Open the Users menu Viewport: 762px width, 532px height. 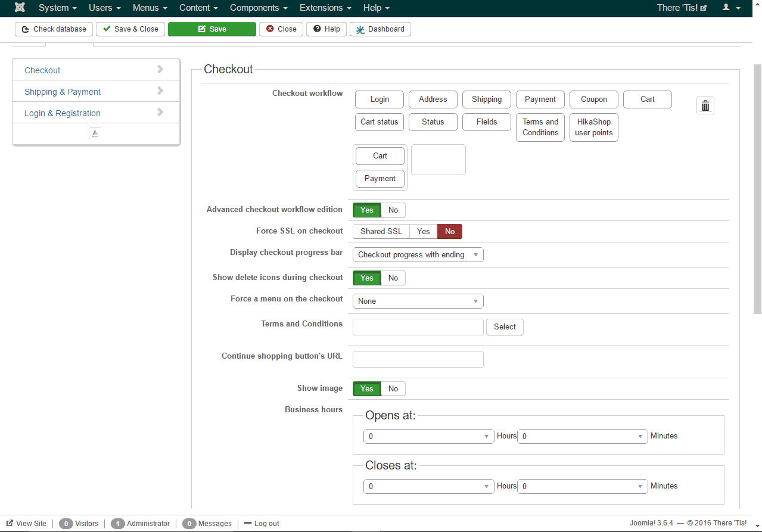(x=105, y=8)
